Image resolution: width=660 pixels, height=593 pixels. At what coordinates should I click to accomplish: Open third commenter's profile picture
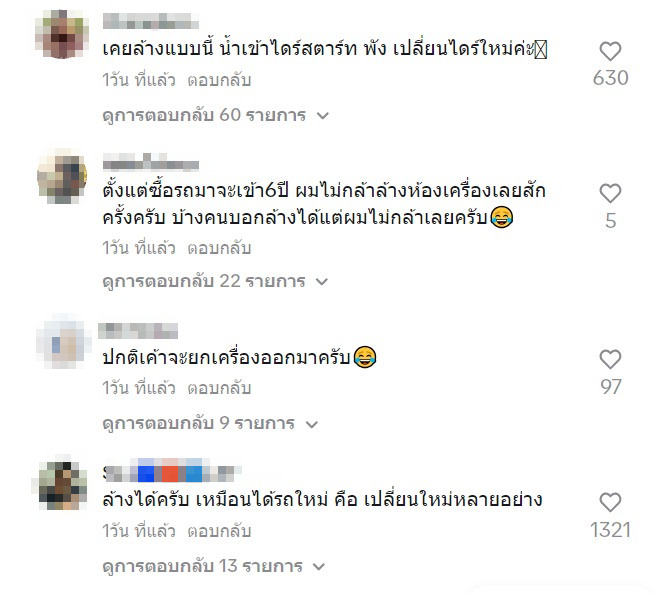click(x=63, y=341)
